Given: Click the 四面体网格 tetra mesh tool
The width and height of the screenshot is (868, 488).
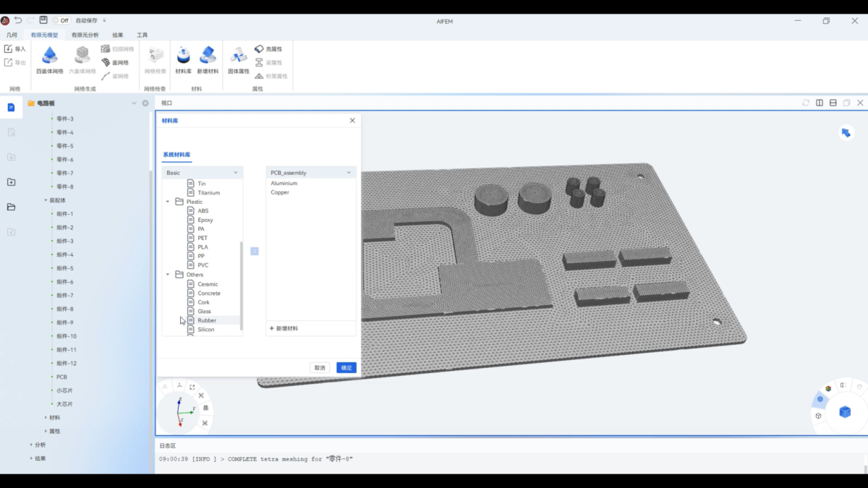Looking at the screenshot, I should point(50,61).
